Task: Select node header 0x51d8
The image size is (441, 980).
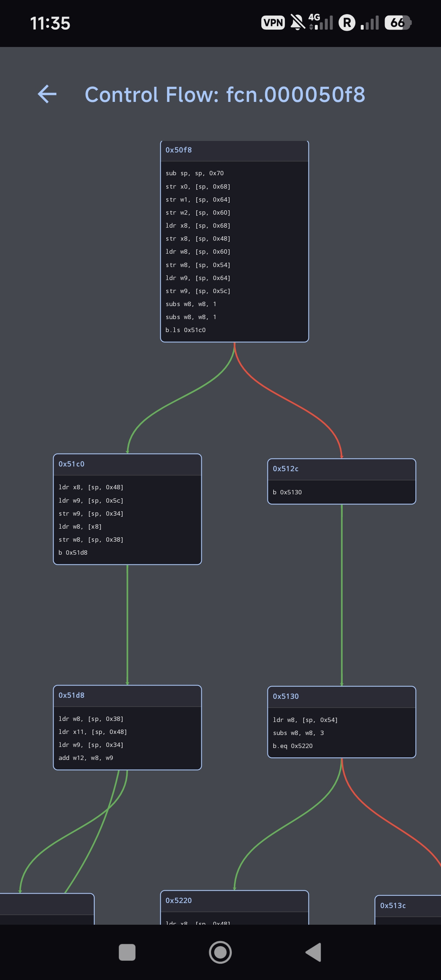Action: click(127, 696)
